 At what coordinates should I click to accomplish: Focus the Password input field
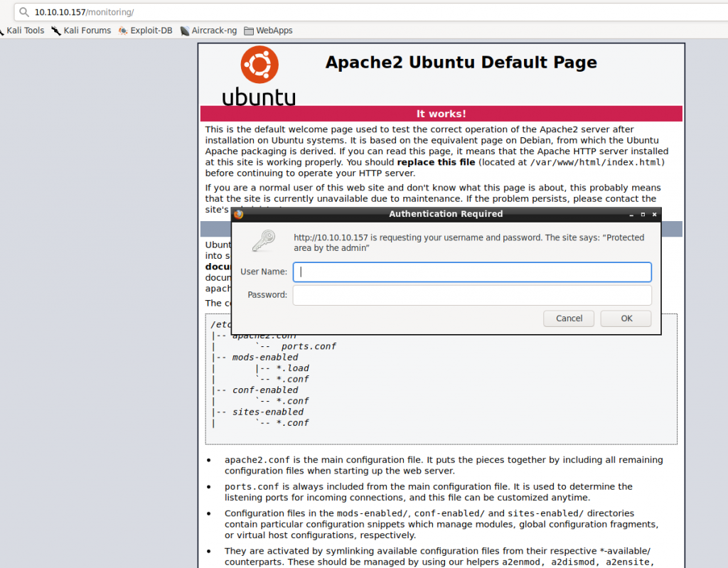pos(472,295)
